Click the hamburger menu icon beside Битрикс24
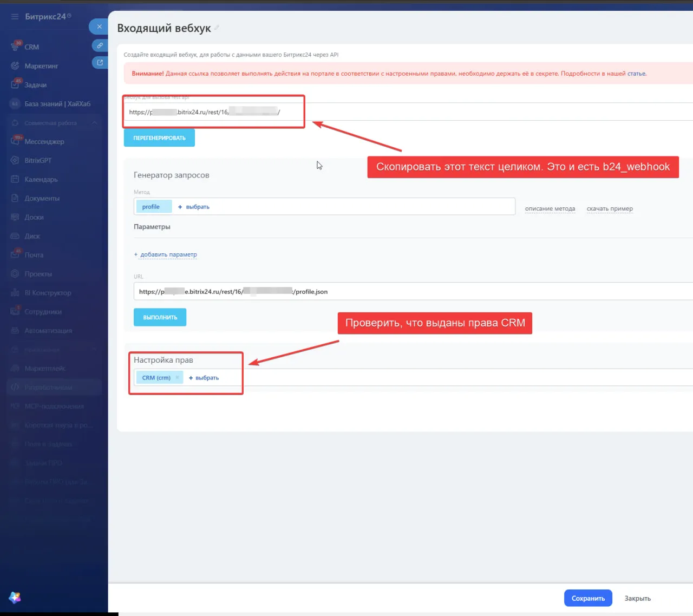This screenshot has height=616, width=693. (x=15, y=17)
